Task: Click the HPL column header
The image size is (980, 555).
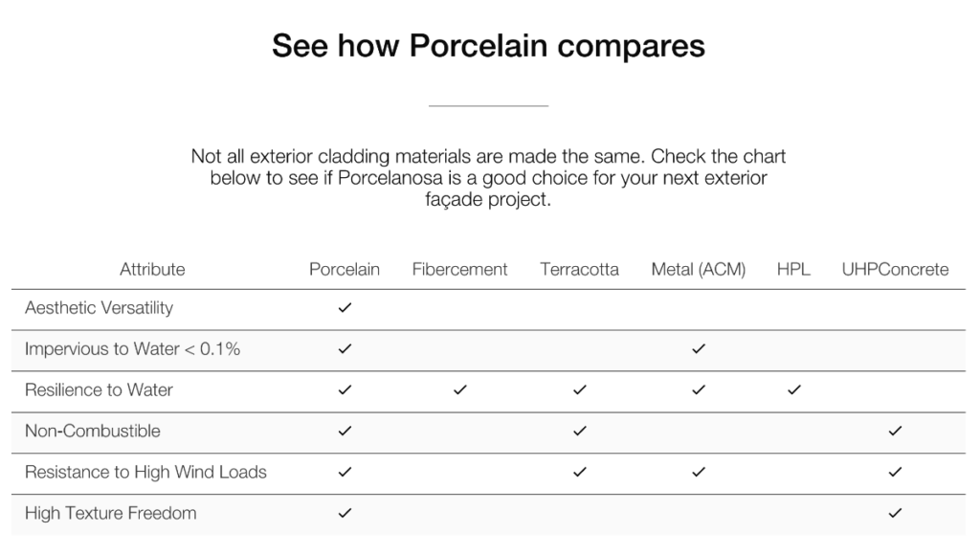Action: [793, 270]
